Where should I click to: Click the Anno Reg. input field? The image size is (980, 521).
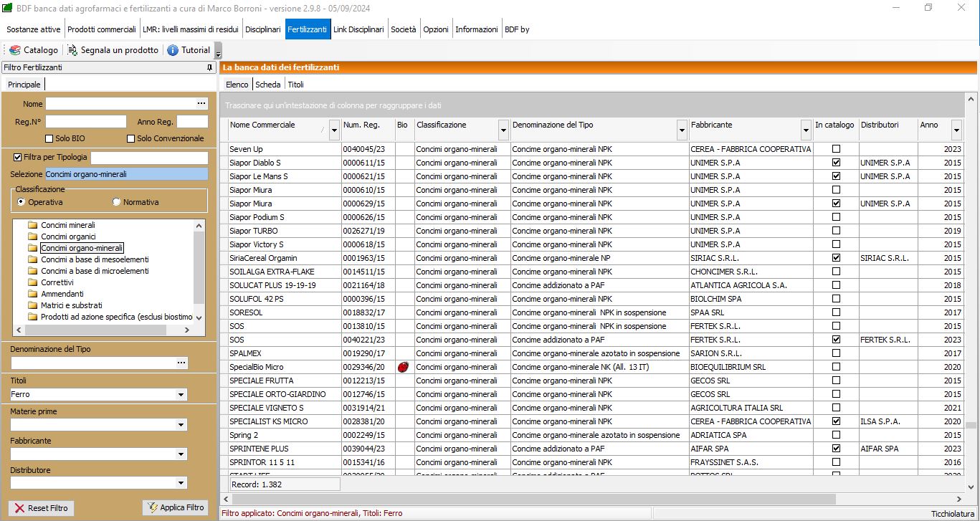(192, 122)
